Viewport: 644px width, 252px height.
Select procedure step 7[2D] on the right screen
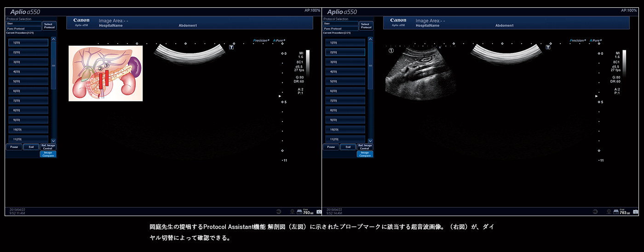pos(345,100)
